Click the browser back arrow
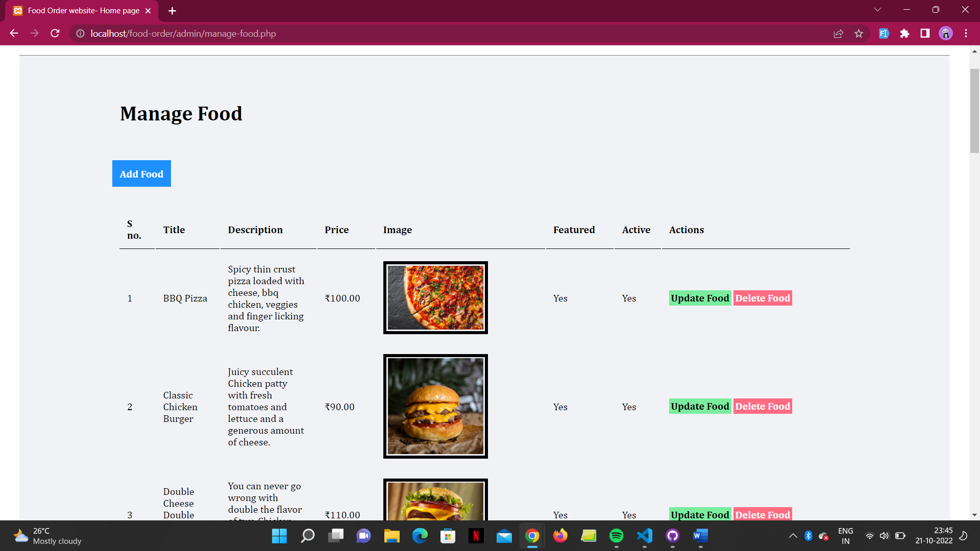Viewport: 980px width, 551px height. (13, 33)
